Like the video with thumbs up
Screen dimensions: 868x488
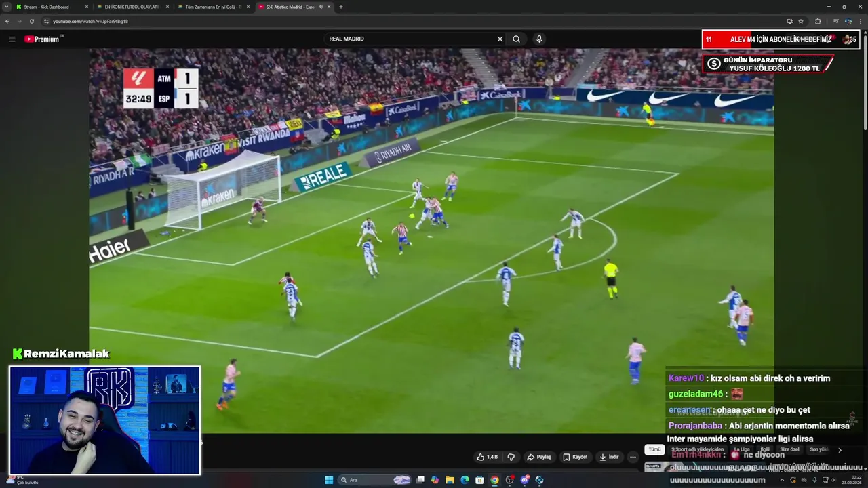487,457
